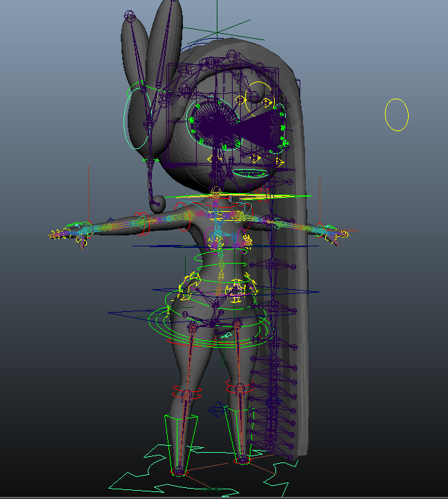
Task: Click the yellow arrow control left of the nose
Action: [214, 158]
